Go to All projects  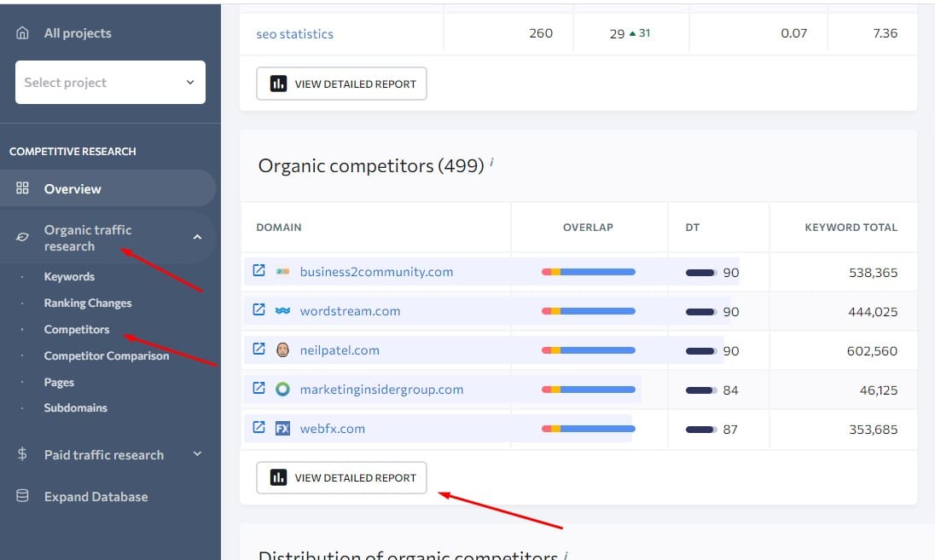click(x=78, y=33)
